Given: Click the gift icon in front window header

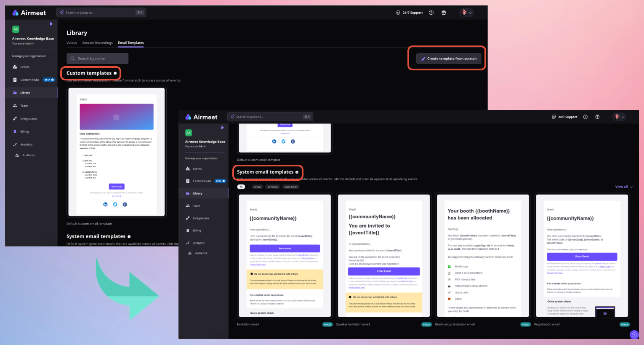Looking at the screenshot, I should tap(597, 117).
